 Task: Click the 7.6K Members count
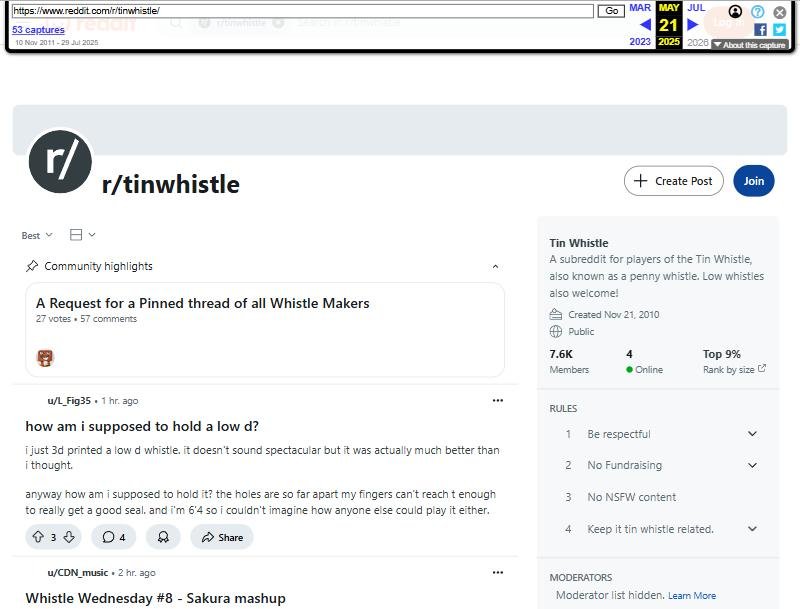tap(569, 361)
